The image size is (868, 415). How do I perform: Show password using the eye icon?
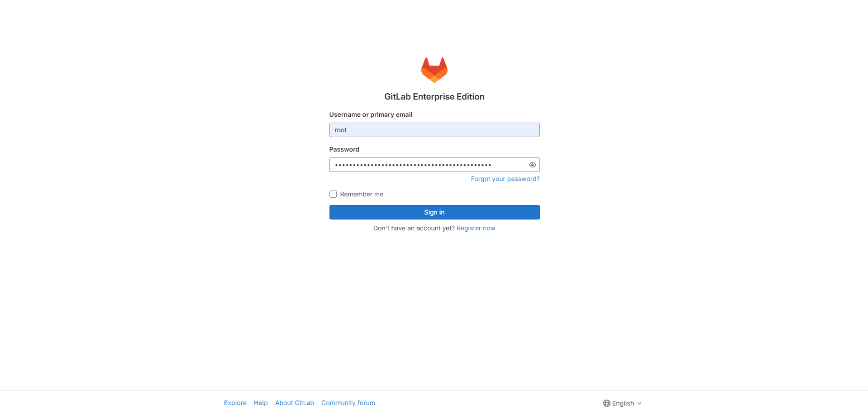(532, 165)
